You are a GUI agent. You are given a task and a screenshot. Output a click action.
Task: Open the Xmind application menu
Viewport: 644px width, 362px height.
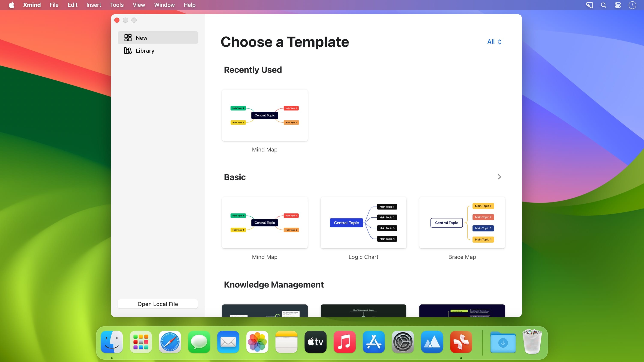32,5
